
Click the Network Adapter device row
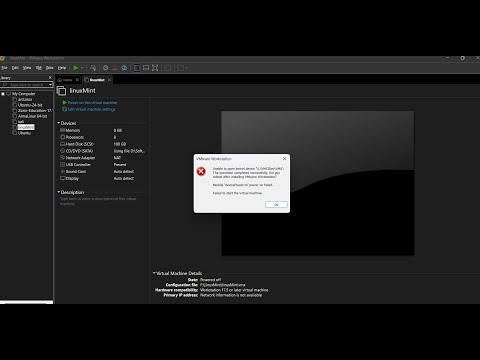coord(102,158)
